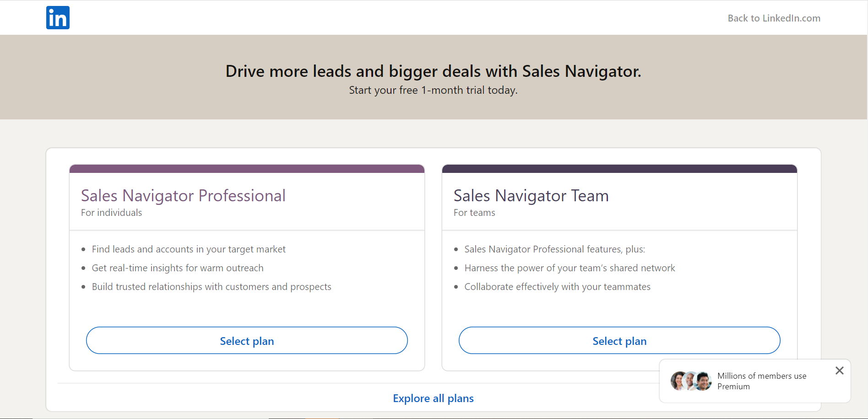Click Get real-time insights bullet
The image size is (868, 419).
pyautogui.click(x=178, y=268)
